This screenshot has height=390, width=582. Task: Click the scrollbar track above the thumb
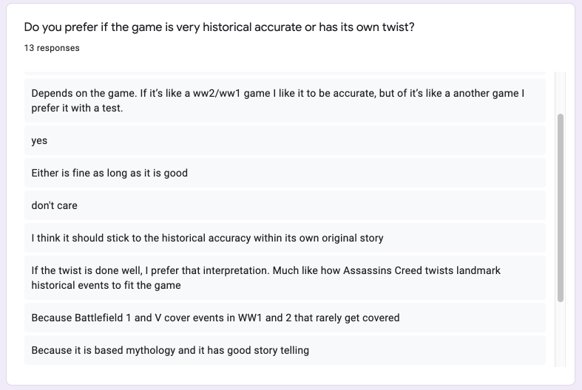(x=560, y=93)
